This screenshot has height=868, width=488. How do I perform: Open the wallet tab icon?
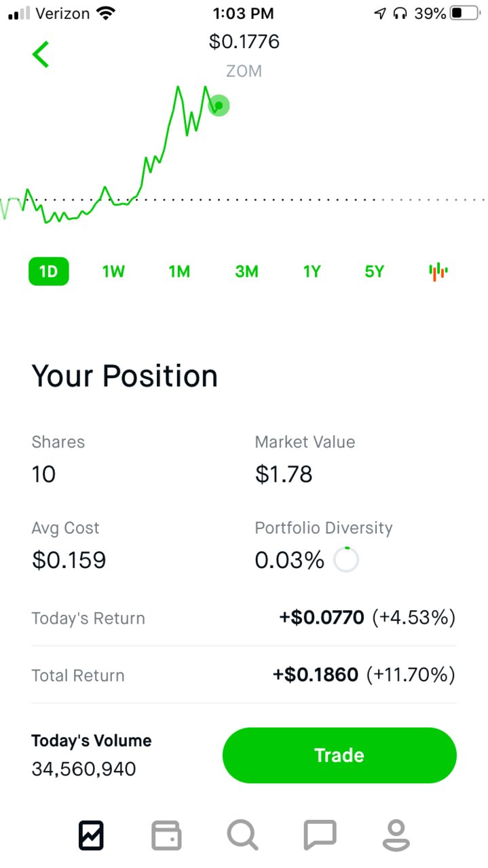point(166,835)
